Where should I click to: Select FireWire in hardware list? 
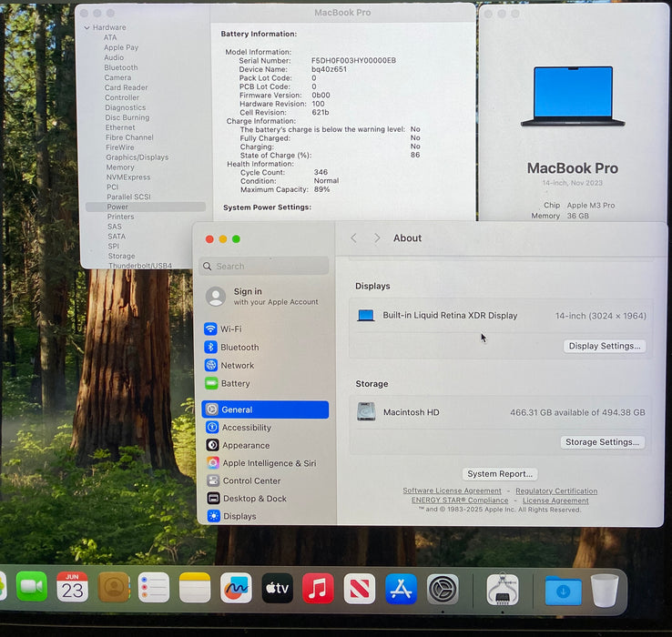(x=119, y=147)
